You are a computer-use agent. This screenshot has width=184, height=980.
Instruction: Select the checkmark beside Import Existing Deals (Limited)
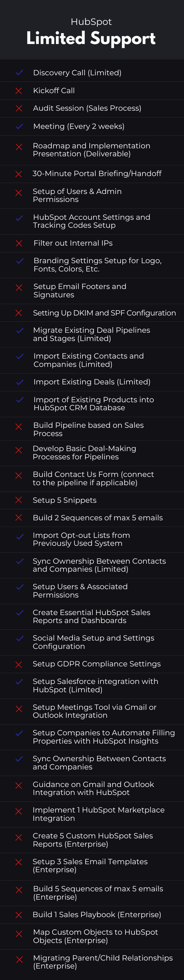point(20,382)
